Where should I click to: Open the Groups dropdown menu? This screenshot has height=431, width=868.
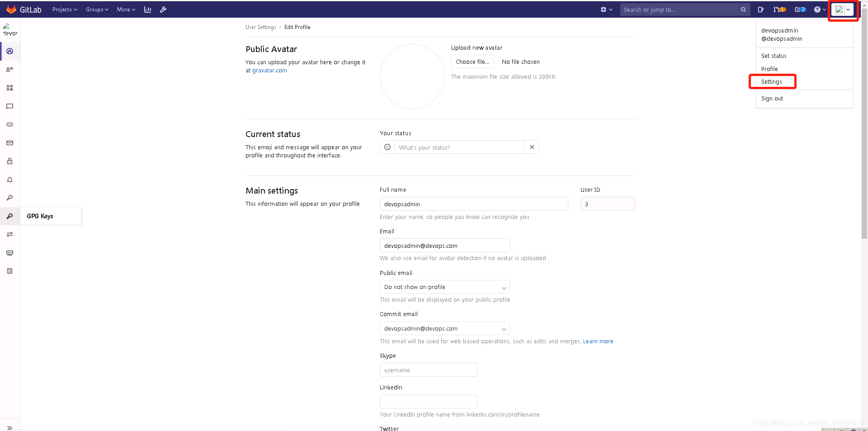click(97, 9)
